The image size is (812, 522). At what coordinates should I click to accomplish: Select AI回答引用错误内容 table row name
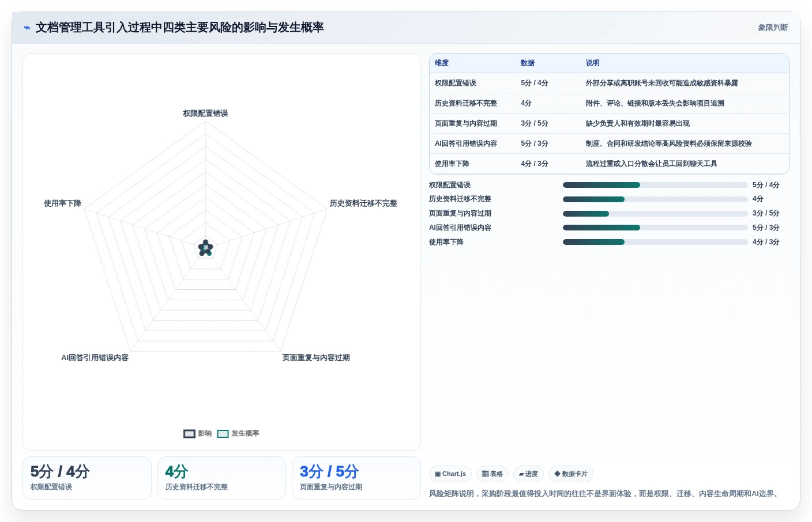pos(466,143)
